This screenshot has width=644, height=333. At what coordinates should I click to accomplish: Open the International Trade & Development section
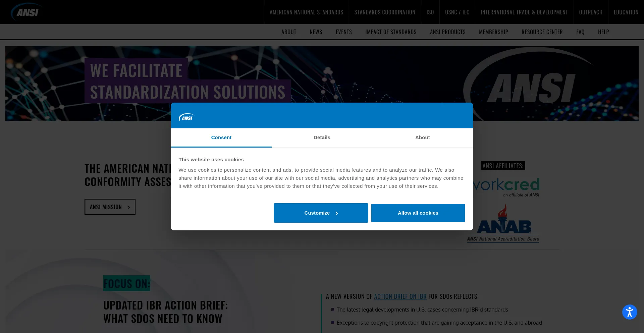[524, 12]
